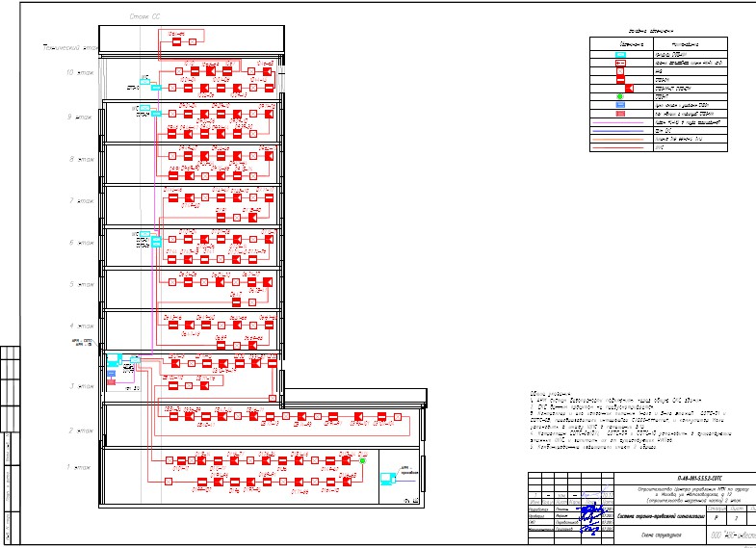Click the red crossed-box symbol in the legend
Viewport: 756px width, 548px height.
620,71
